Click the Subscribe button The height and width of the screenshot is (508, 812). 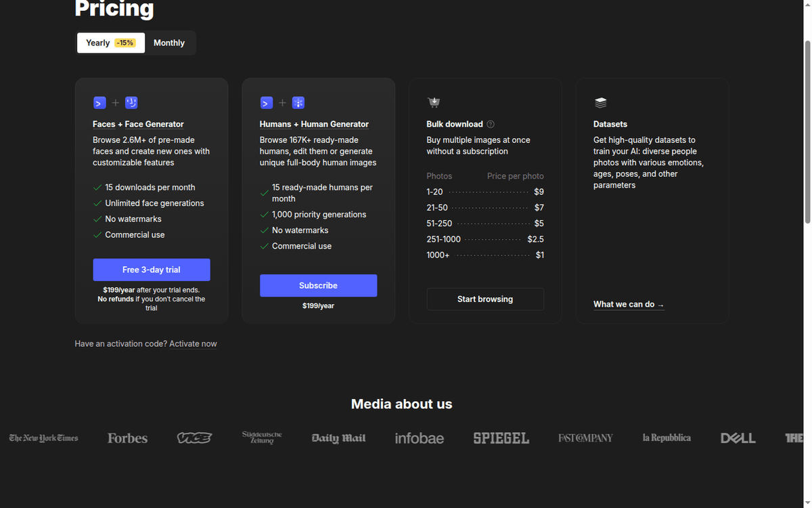point(318,285)
